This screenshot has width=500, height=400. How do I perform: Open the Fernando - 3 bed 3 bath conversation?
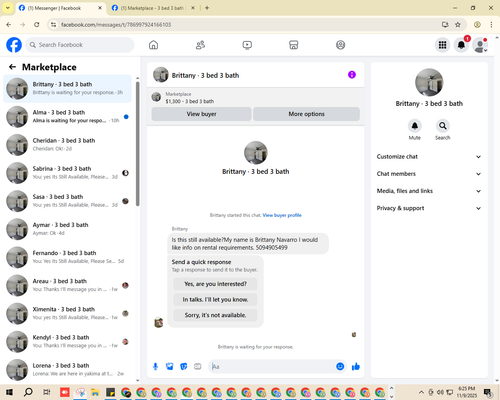click(x=67, y=257)
